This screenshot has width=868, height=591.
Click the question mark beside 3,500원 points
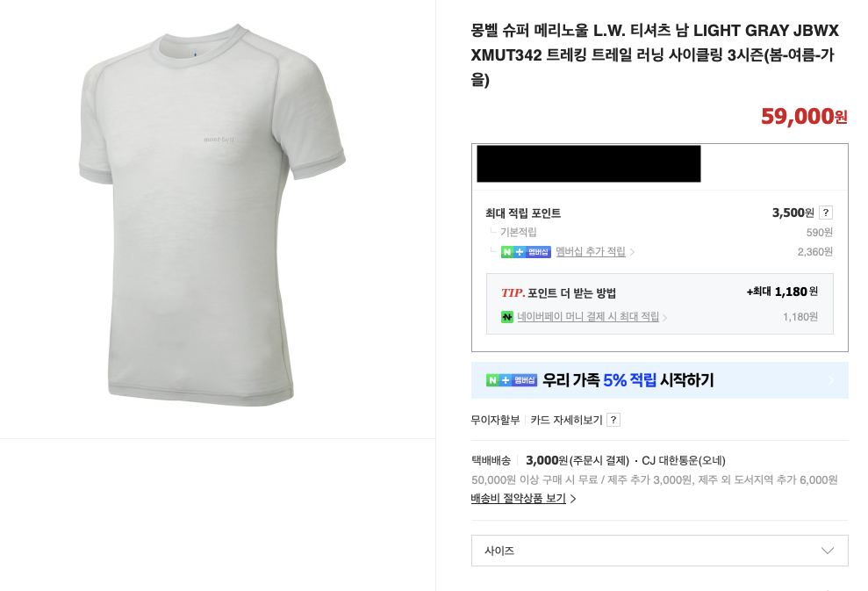[825, 213]
